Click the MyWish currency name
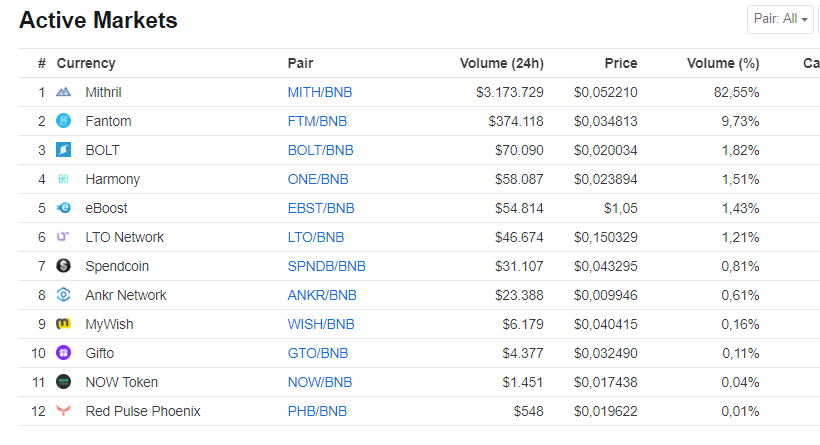 click(x=109, y=324)
